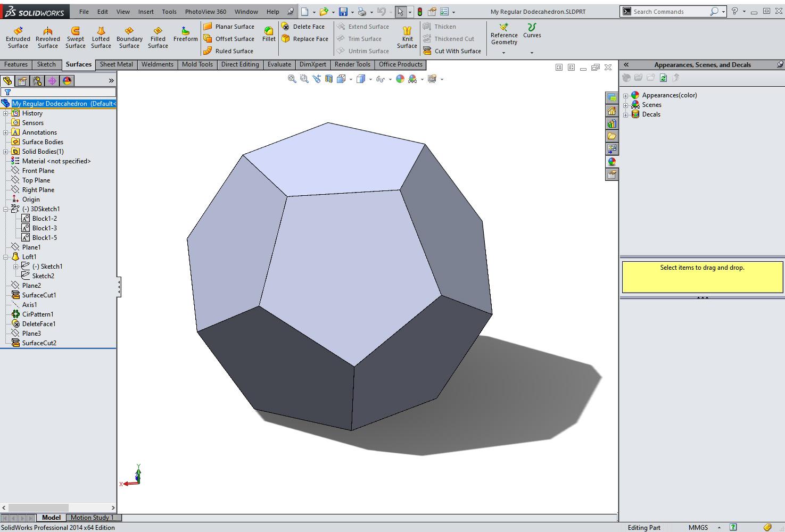The height and width of the screenshot is (532, 785).
Task: Click the Cut With Surface button
Action: pyautogui.click(x=452, y=51)
